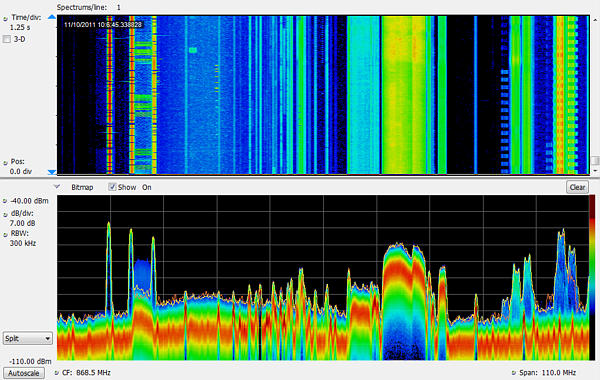This screenshot has width=600, height=380.
Task: Enable the 3-D checkbox
Action: click(7, 39)
